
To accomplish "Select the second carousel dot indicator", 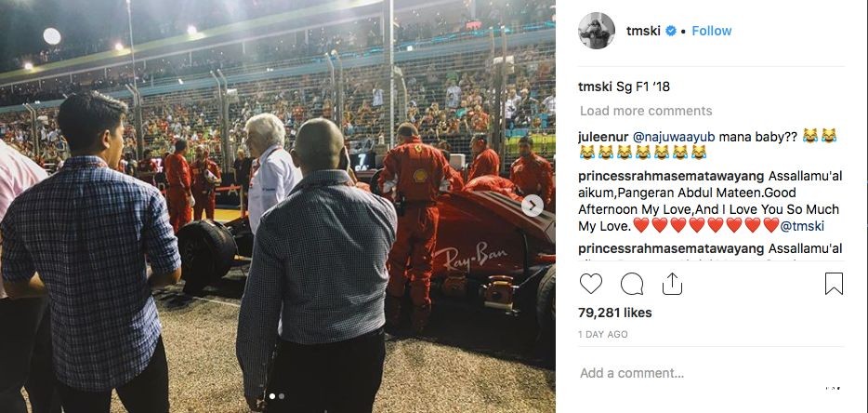I will point(282,396).
